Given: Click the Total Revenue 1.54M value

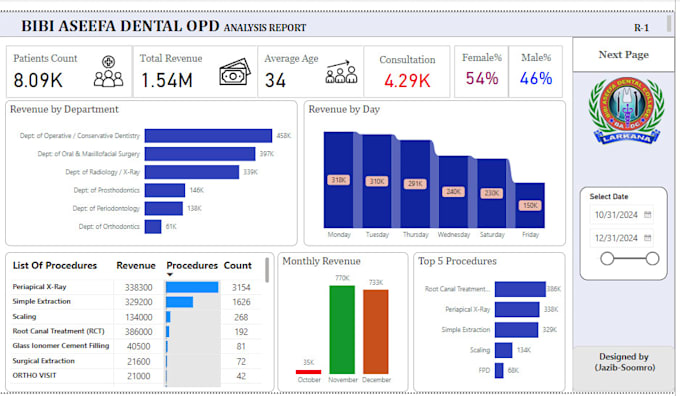Looking at the screenshot, I should [x=167, y=81].
